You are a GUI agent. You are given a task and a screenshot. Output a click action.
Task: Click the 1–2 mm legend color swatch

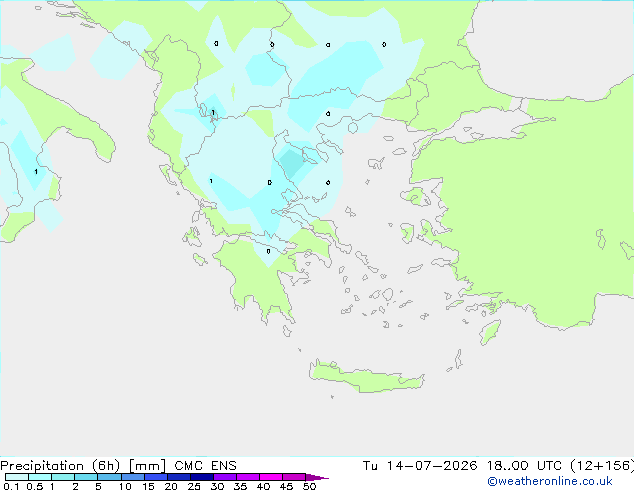[x=63, y=477]
